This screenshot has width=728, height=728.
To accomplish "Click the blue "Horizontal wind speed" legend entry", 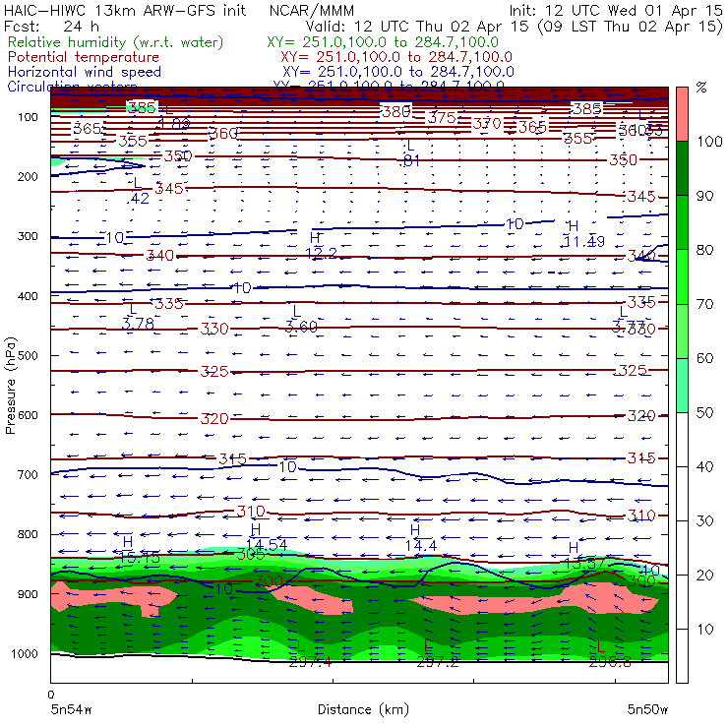I will (x=85, y=72).
